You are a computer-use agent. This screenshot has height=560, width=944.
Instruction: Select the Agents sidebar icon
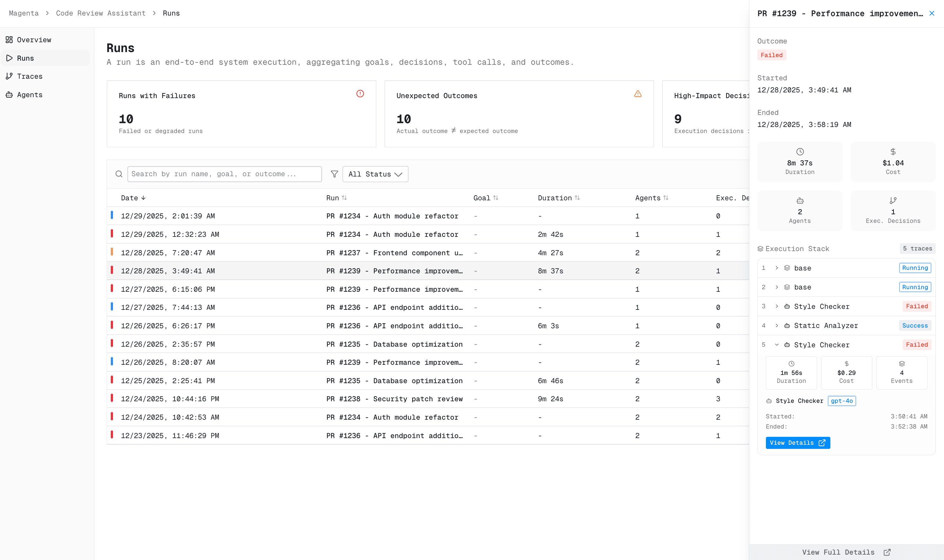coord(10,95)
